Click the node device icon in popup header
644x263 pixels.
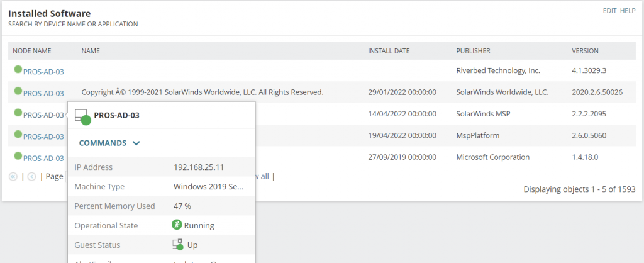tap(82, 116)
